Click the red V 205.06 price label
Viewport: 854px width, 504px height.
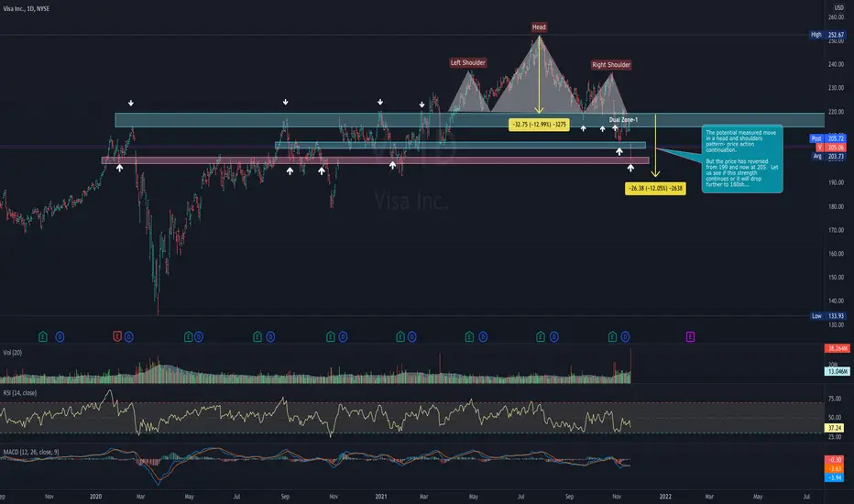[831, 148]
